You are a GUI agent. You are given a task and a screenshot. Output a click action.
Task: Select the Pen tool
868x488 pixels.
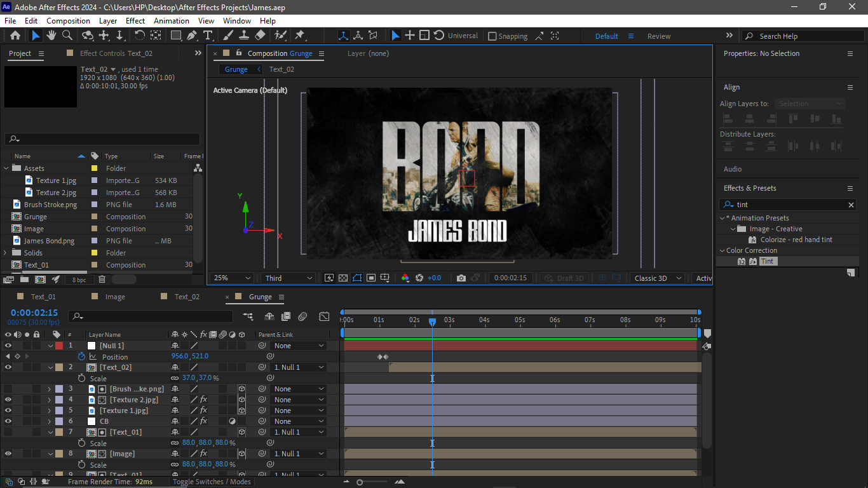(192, 36)
